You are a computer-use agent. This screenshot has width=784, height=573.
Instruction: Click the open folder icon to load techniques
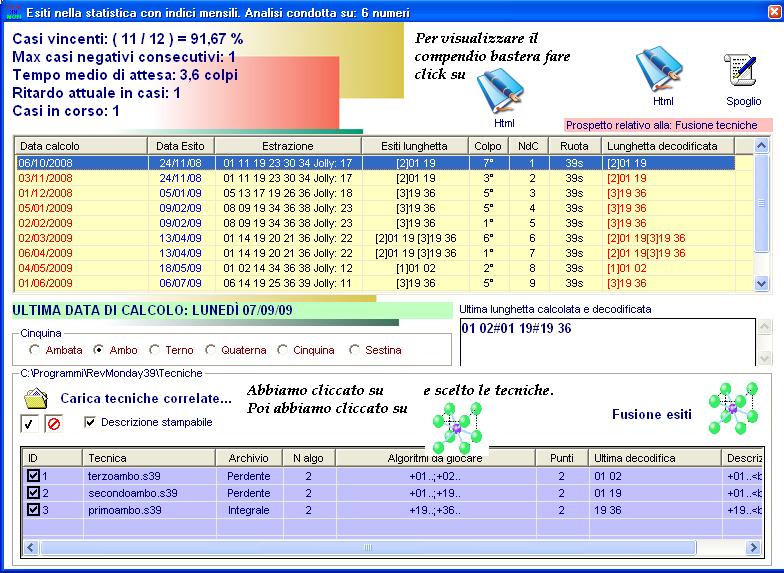click(x=36, y=398)
